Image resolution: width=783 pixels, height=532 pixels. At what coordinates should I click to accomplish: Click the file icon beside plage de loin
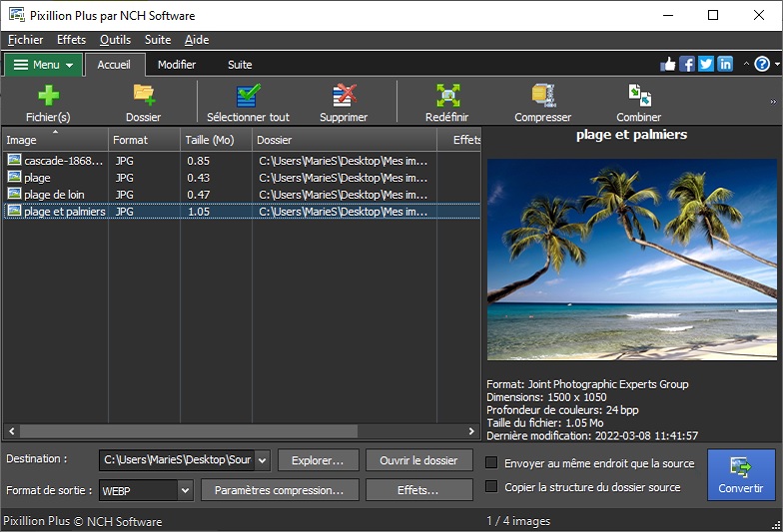point(14,194)
